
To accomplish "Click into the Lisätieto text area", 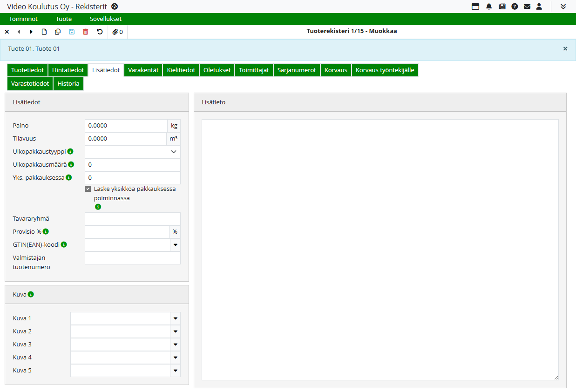I will pos(379,250).
